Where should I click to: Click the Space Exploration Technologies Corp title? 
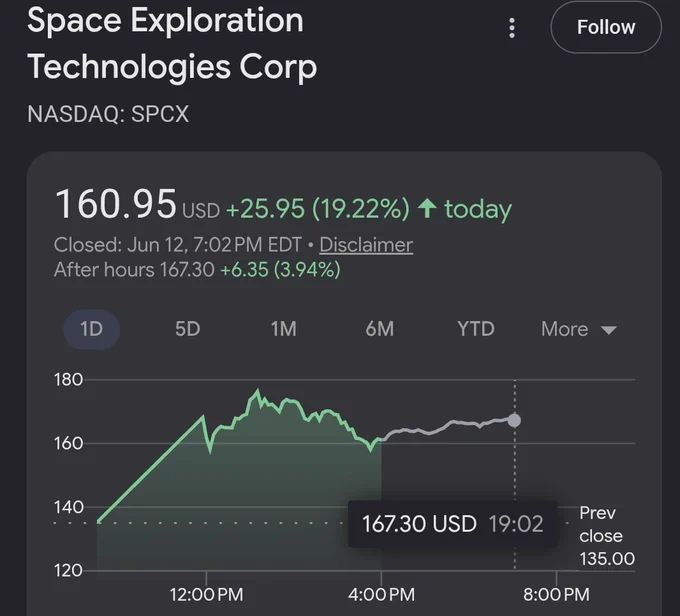[172, 44]
